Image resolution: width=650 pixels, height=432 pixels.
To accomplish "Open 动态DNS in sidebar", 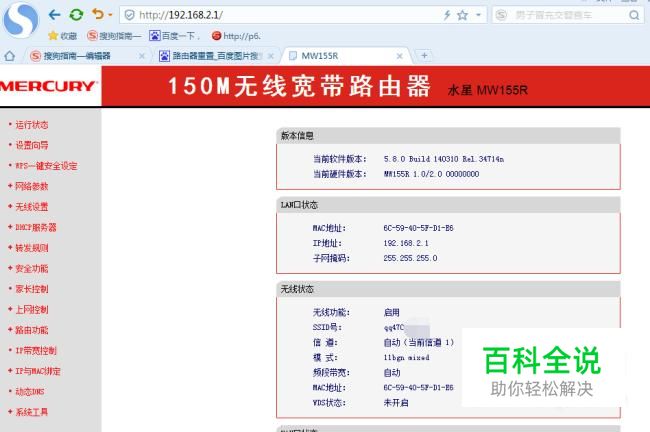I will tap(29, 392).
